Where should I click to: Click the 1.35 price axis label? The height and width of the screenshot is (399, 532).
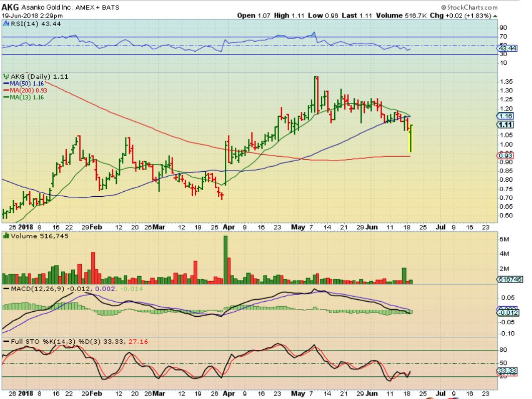pos(506,82)
